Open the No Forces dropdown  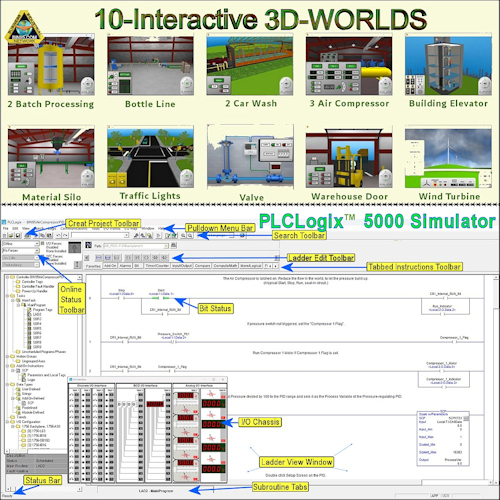37,251
